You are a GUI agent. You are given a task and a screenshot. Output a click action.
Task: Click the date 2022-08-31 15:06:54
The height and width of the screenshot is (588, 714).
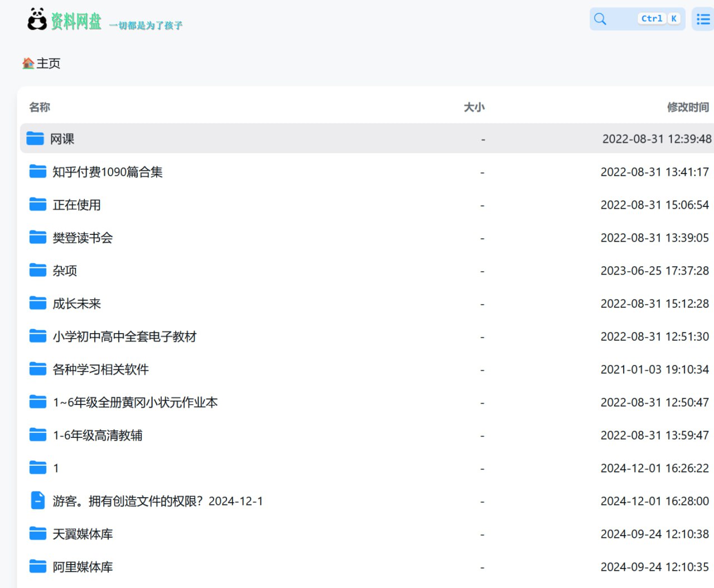[x=654, y=205]
